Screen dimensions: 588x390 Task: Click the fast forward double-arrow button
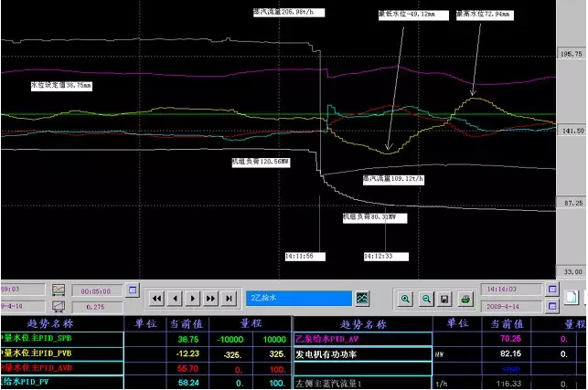211,298
